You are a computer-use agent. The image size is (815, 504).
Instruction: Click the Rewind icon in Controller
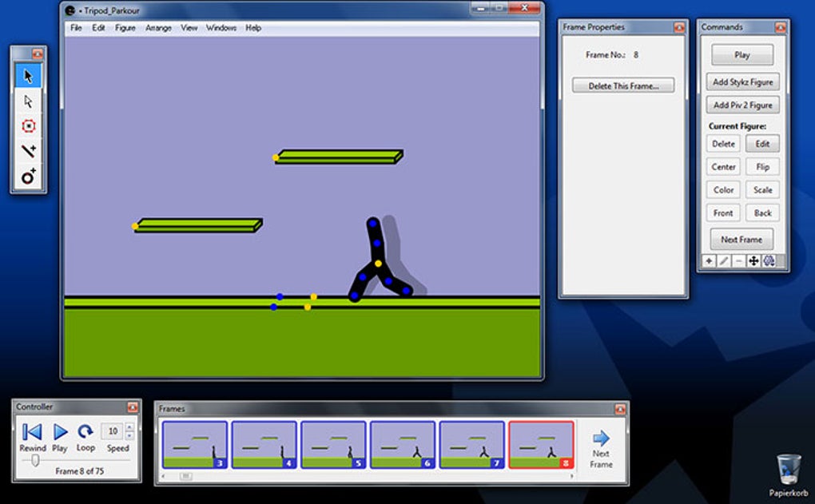coord(32,432)
